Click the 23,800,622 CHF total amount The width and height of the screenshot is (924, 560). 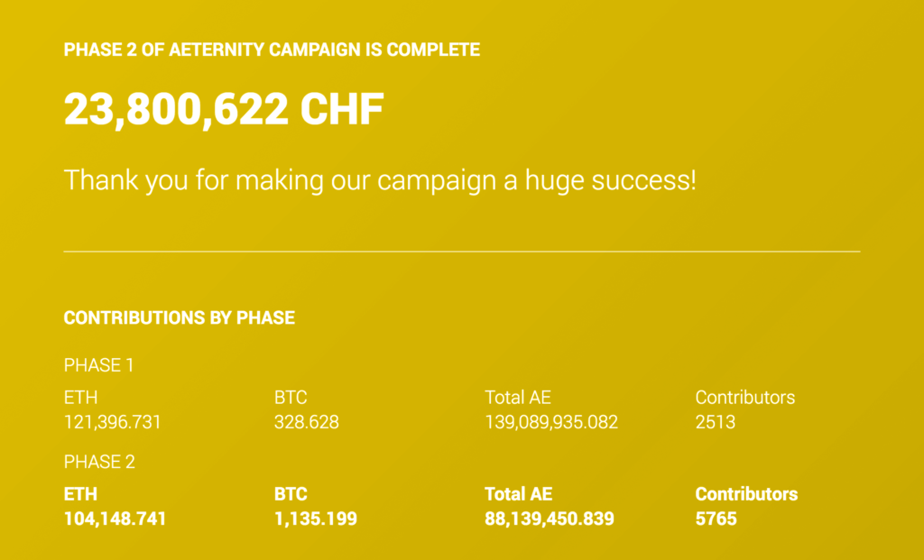[224, 109]
